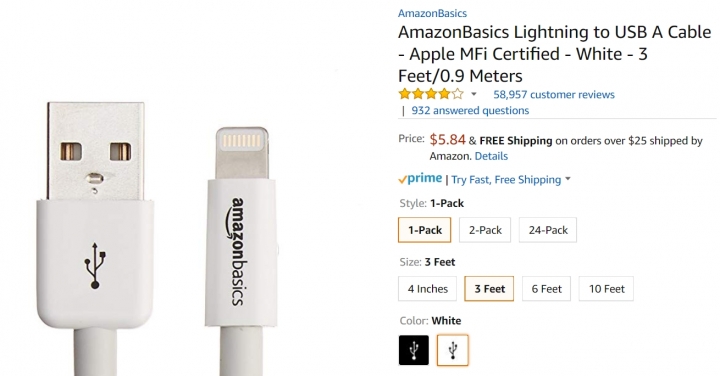The width and height of the screenshot is (720, 376).
Task: Choose the 24-Pack style option
Action: coord(548,230)
